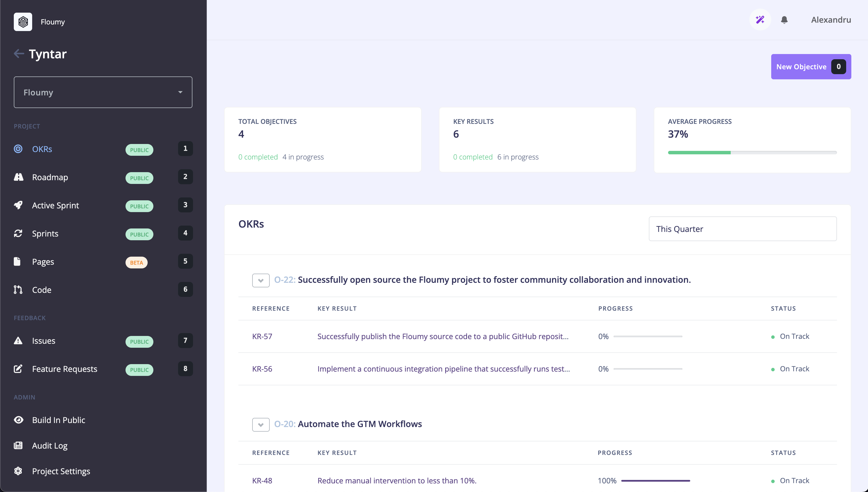Image resolution: width=868 pixels, height=492 pixels.
Task: Click the Active Sprint rocket icon
Action: click(18, 205)
